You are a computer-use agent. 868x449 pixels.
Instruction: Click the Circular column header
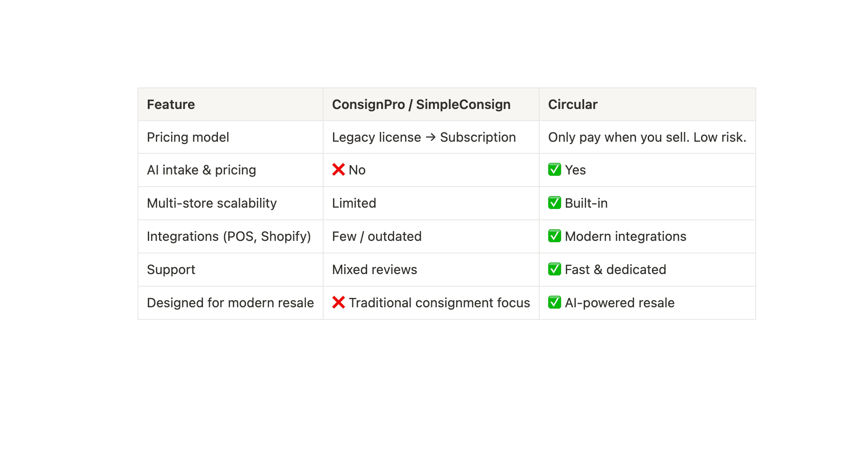click(x=572, y=104)
